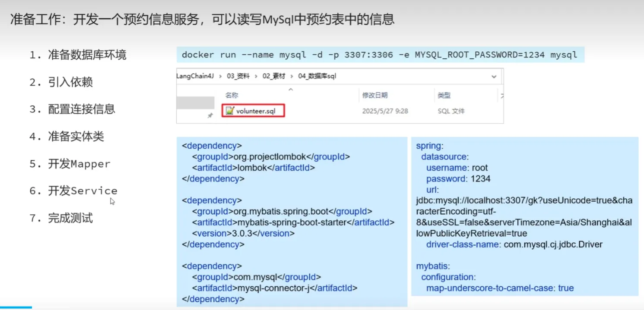Click step 5 开发Mapper in list
Image resolution: width=644 pixels, height=310 pixels.
tap(79, 164)
